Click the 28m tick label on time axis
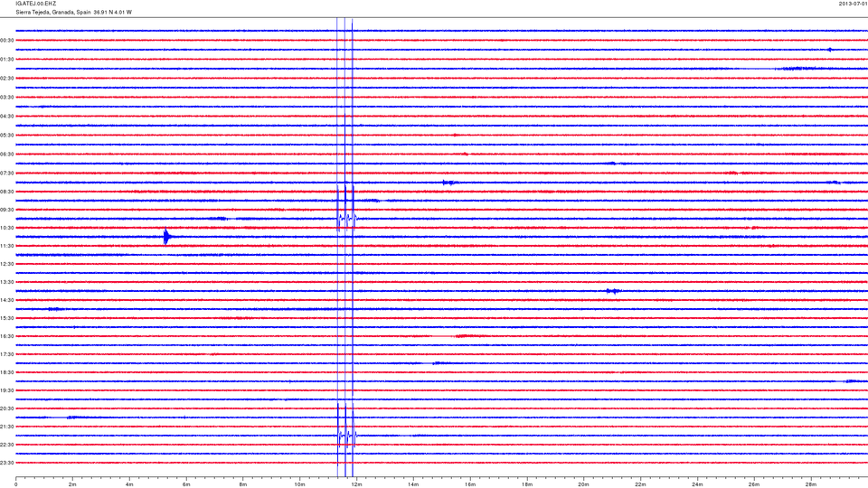 [810, 484]
